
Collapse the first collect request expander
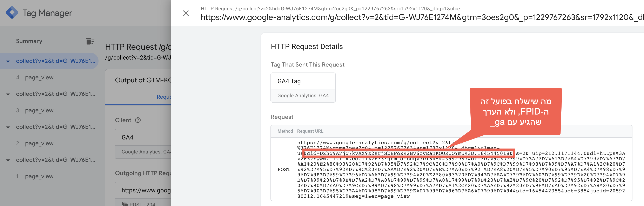(8, 61)
